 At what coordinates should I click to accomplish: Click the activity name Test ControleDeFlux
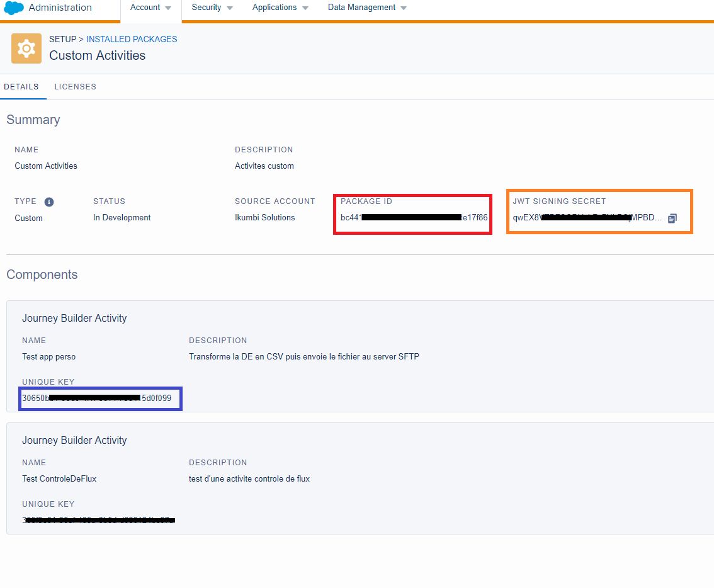tap(59, 478)
